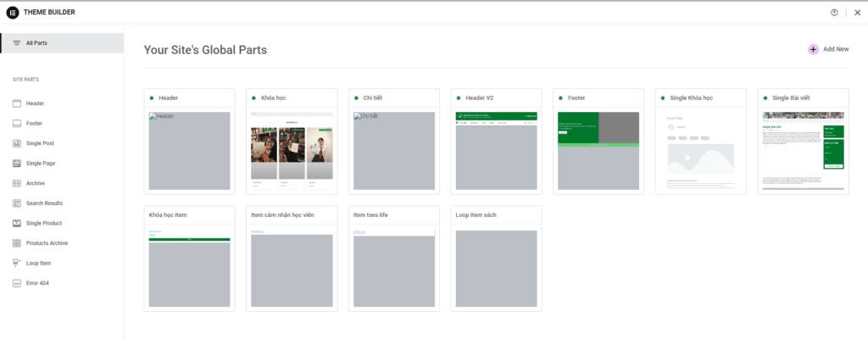Open Header site part
The height and width of the screenshot is (340, 868).
pos(35,103)
